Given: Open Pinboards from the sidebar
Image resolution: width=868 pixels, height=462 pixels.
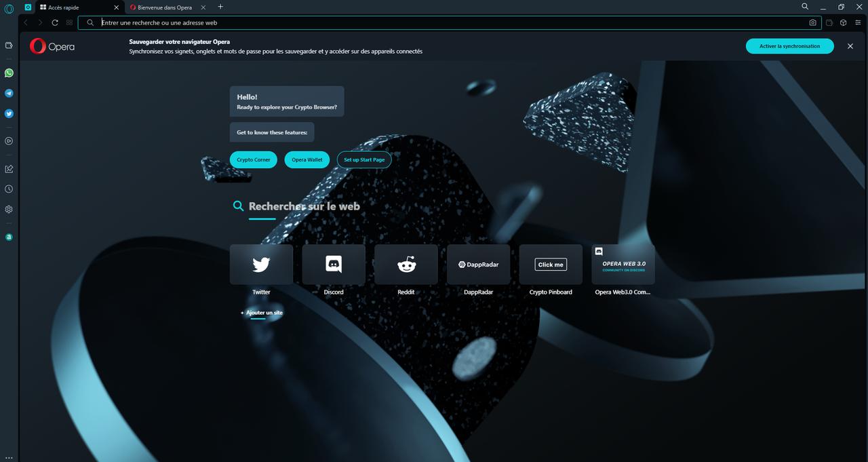Looking at the screenshot, I should pos(8,168).
